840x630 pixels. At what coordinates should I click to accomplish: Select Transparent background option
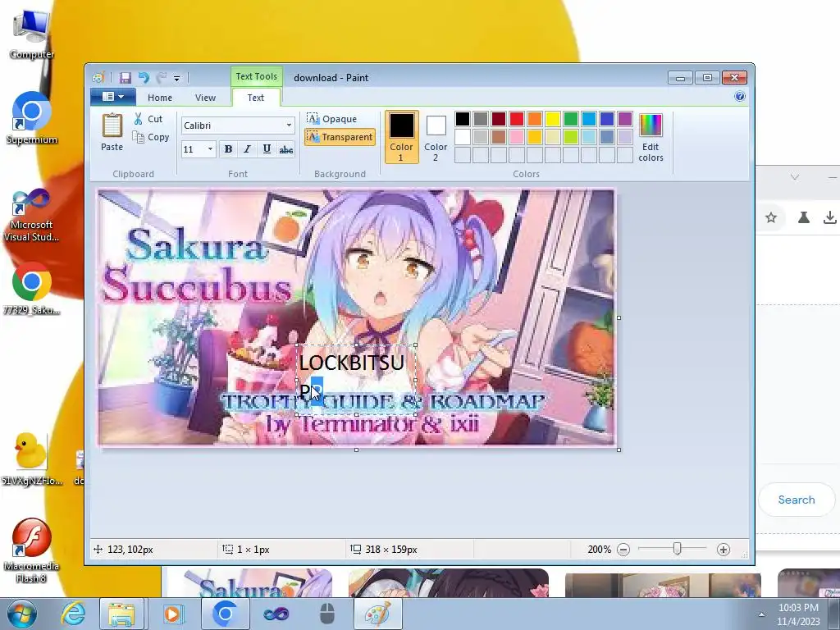[x=340, y=137]
